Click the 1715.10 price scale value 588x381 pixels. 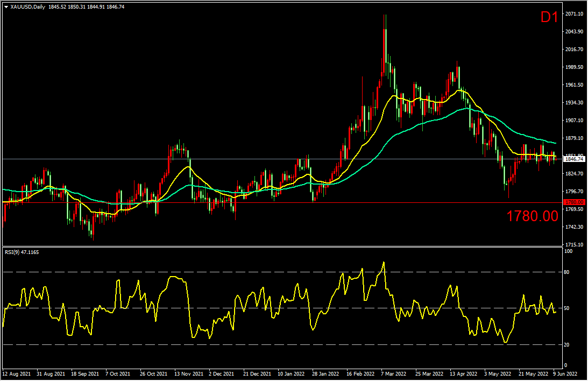tap(574, 245)
